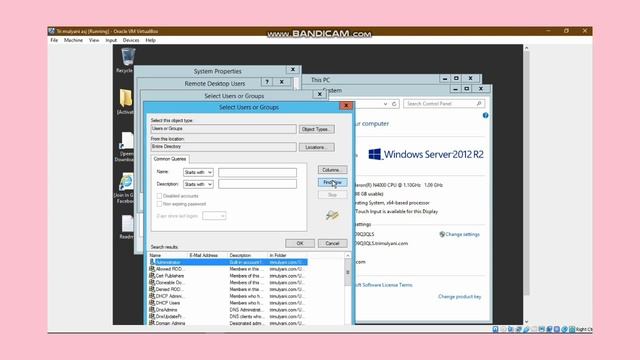Sort results by Description column header
640x360 pixels.
click(247, 255)
